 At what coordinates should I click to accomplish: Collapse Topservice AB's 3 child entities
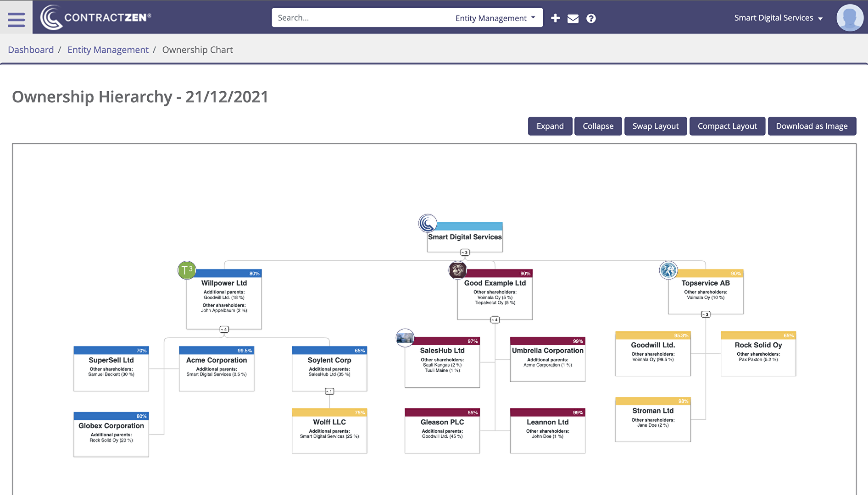tap(706, 314)
